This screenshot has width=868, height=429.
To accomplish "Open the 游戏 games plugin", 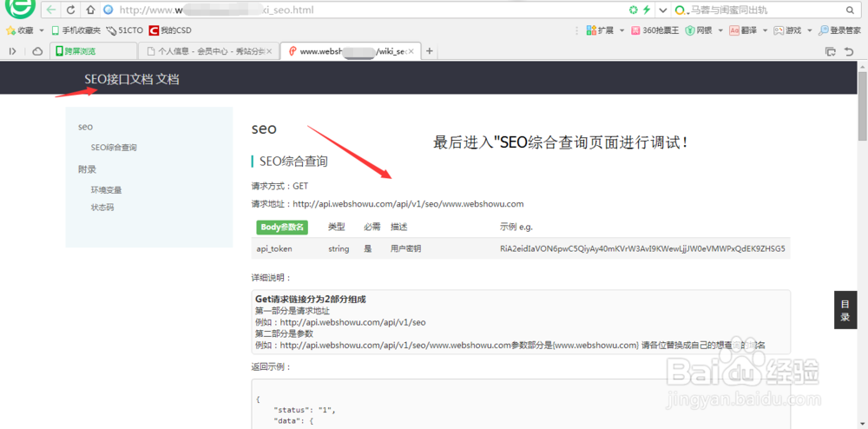I will (787, 30).
